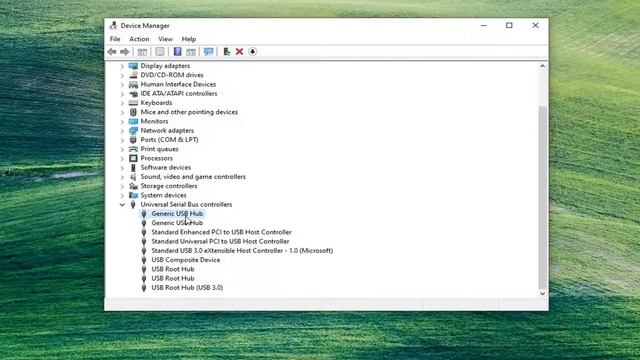The width and height of the screenshot is (640, 360).
Task: Click the Disable device down-arrow icon
Action: pyautogui.click(x=253, y=52)
